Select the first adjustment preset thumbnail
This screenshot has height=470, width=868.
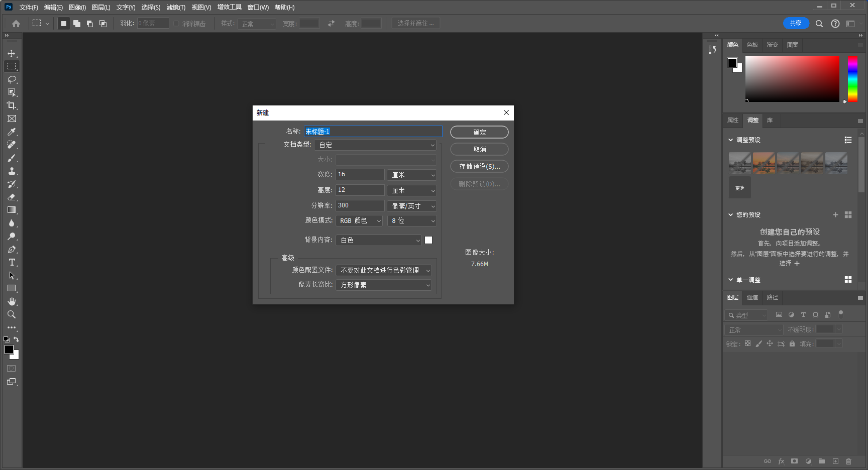[740, 163]
